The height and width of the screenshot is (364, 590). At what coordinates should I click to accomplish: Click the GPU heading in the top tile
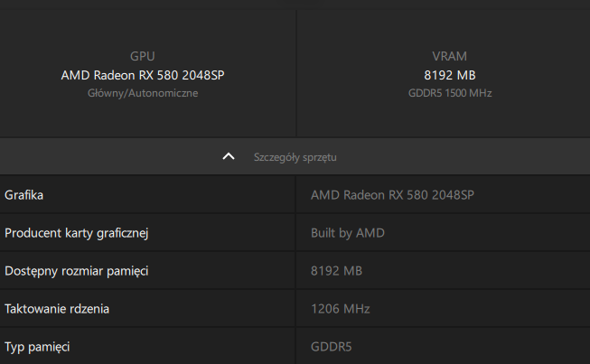point(143,56)
